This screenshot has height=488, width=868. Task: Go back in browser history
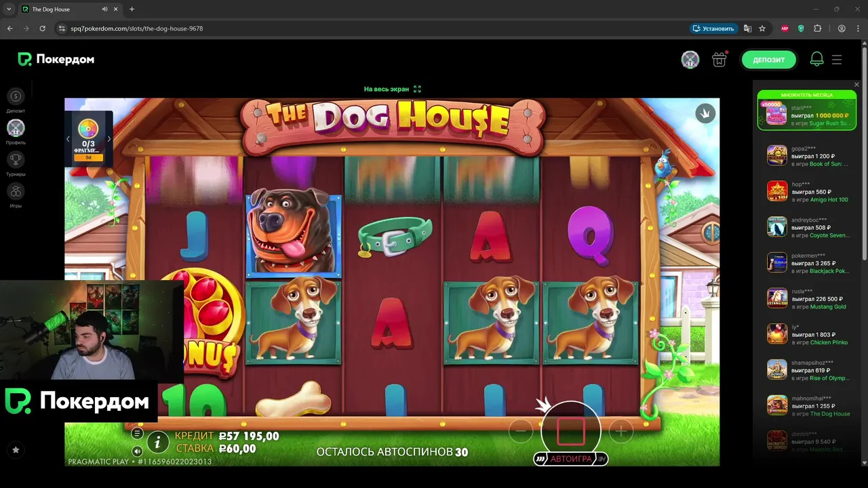(9, 28)
